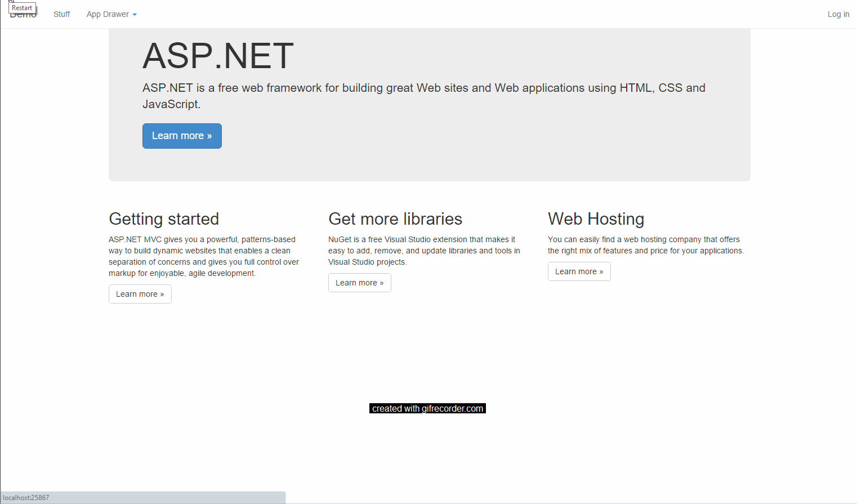The width and height of the screenshot is (857, 504).
Task: Click the Web Hosting heading
Action: pos(596,218)
